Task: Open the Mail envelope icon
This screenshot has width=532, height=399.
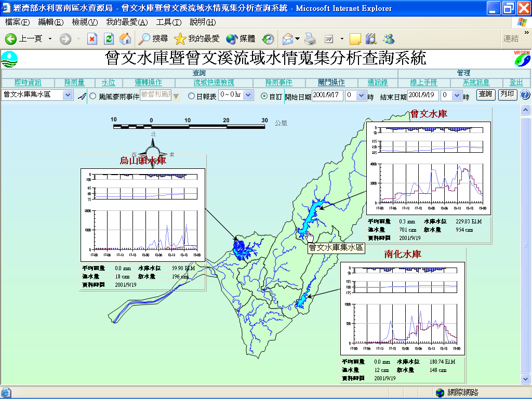Action: tap(288, 39)
